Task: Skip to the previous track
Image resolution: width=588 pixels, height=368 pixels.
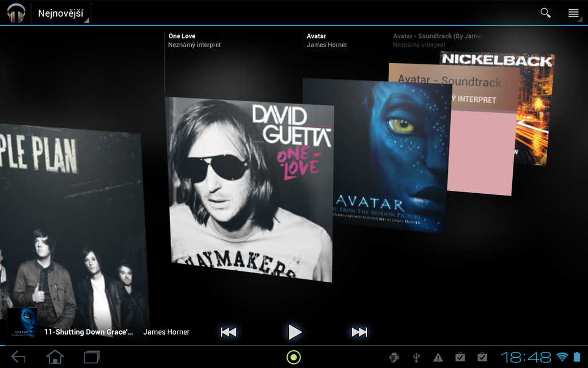Action: 228,332
